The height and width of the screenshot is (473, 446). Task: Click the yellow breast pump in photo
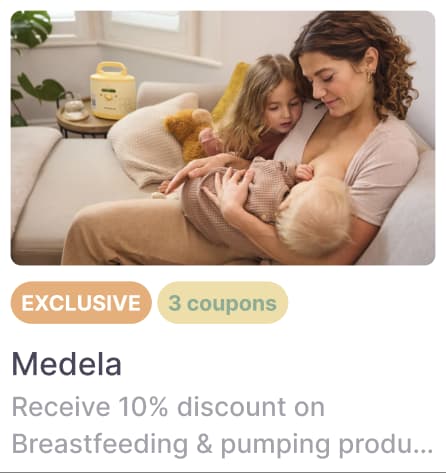tap(113, 90)
